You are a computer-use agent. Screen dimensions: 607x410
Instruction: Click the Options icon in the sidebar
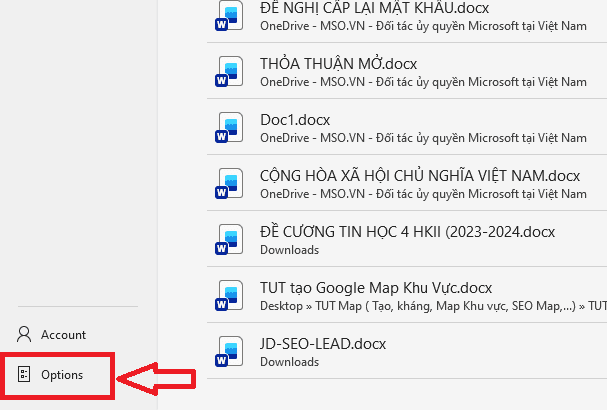(x=24, y=375)
